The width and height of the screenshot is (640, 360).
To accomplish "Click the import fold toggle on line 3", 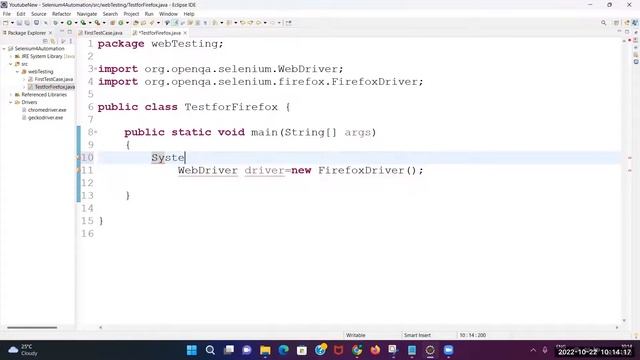I will point(96,69).
